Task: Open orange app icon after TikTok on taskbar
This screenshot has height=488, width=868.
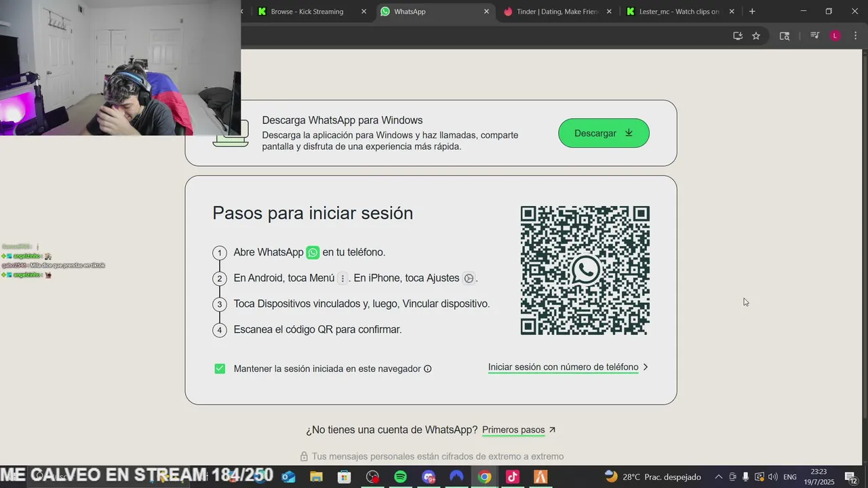Action: click(x=540, y=477)
